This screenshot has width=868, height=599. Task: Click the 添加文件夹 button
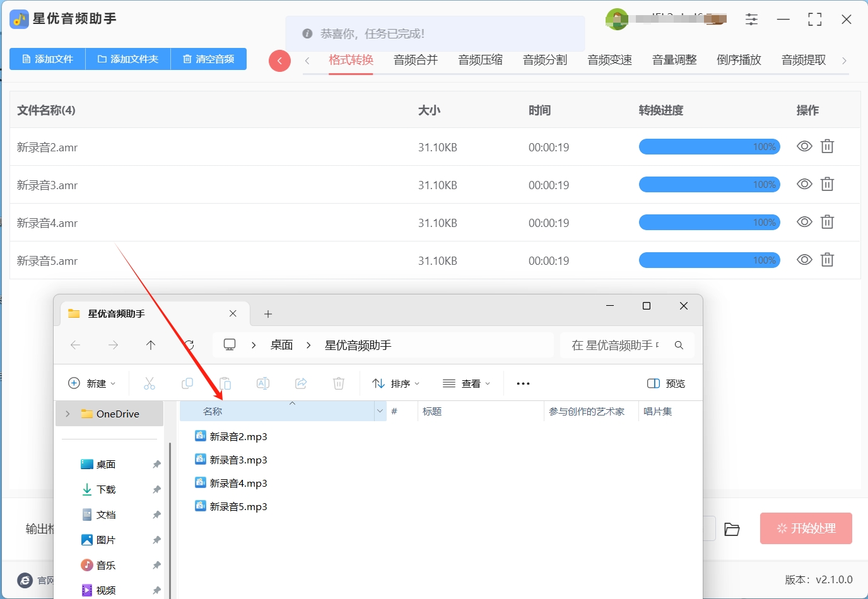coord(128,59)
